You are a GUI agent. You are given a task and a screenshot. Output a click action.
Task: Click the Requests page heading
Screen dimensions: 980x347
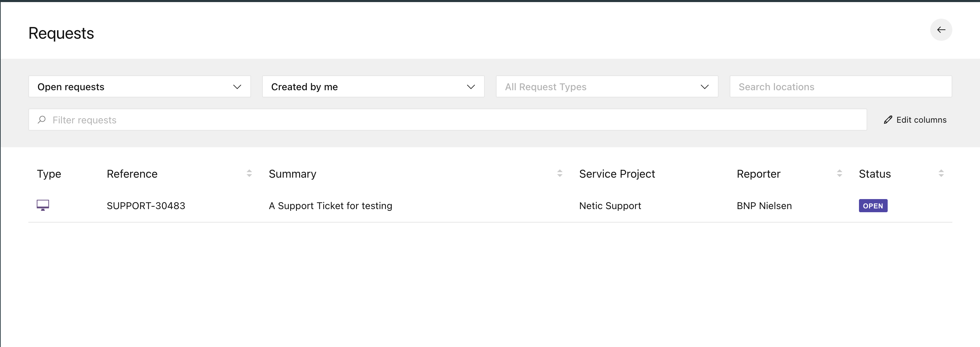[x=61, y=34]
